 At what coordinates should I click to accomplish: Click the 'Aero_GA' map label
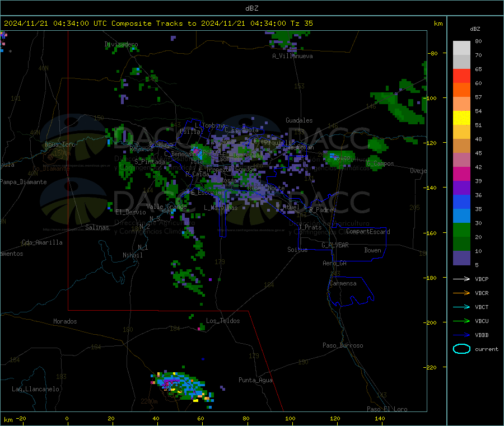click(x=335, y=263)
